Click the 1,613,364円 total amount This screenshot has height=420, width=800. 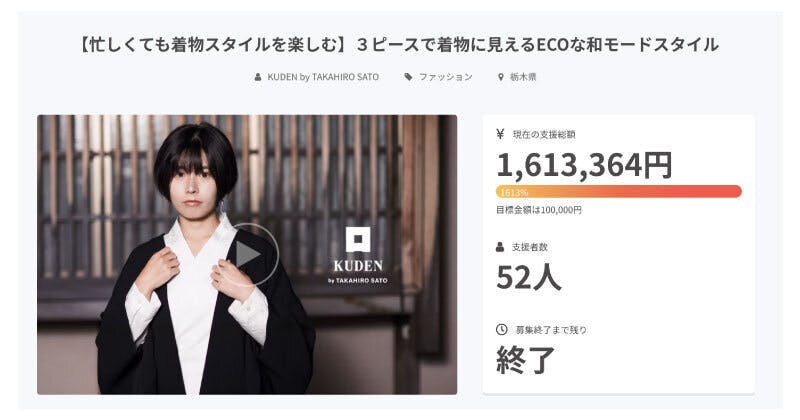coord(584,165)
